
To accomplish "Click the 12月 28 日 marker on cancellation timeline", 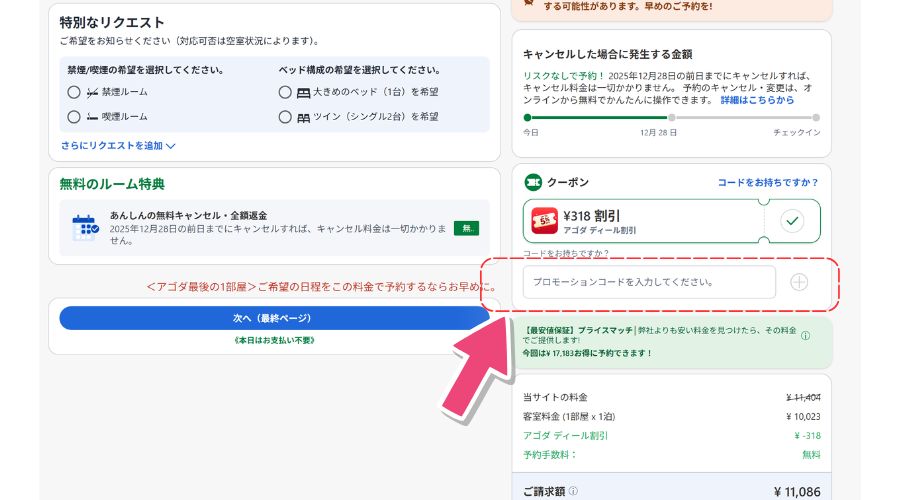I will [x=671, y=118].
